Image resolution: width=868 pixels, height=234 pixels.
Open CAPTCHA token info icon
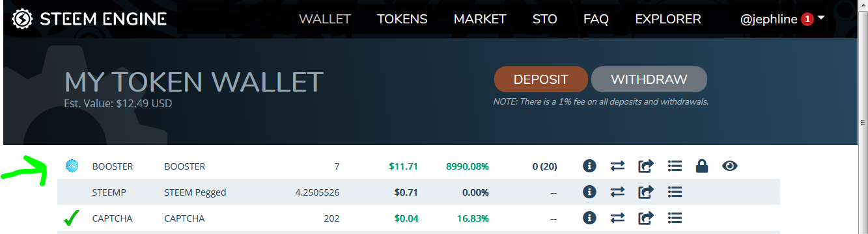pos(589,218)
